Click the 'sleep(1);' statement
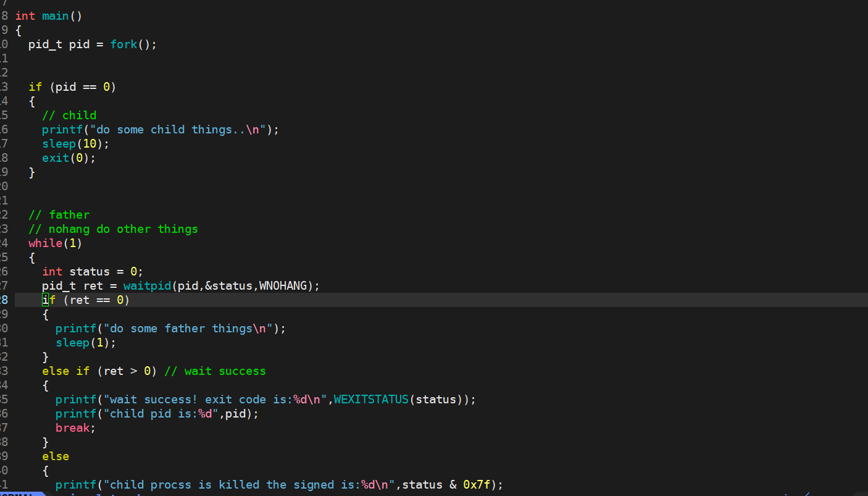Viewport: 868px width, 496px height. [x=86, y=343]
